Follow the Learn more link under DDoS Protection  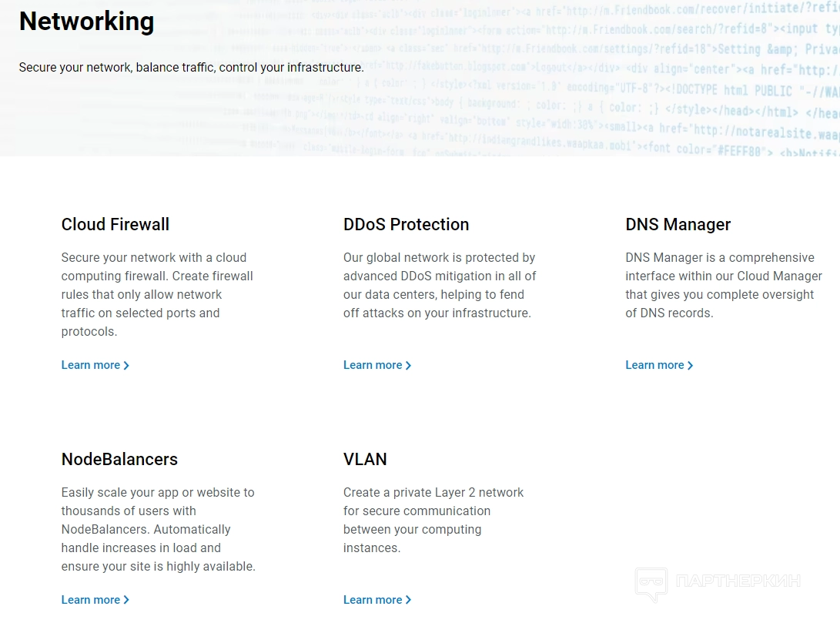point(373,366)
